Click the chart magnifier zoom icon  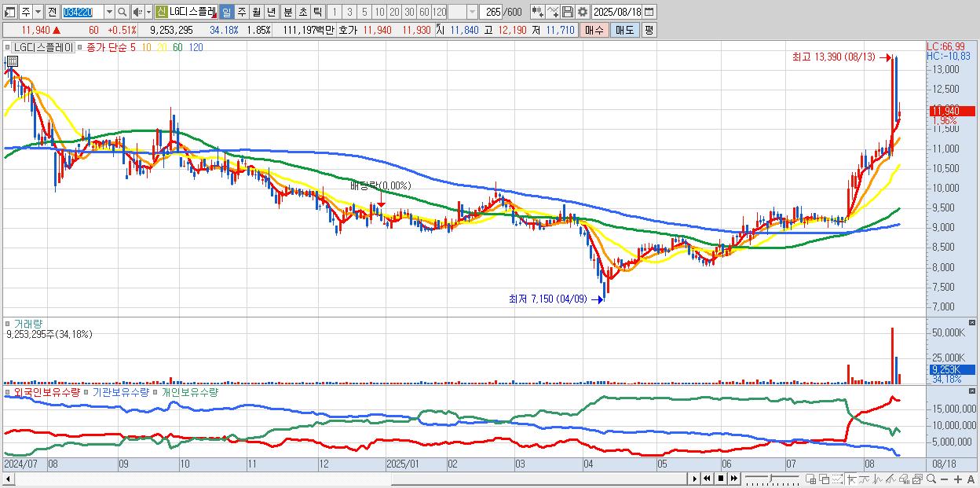coord(931,479)
